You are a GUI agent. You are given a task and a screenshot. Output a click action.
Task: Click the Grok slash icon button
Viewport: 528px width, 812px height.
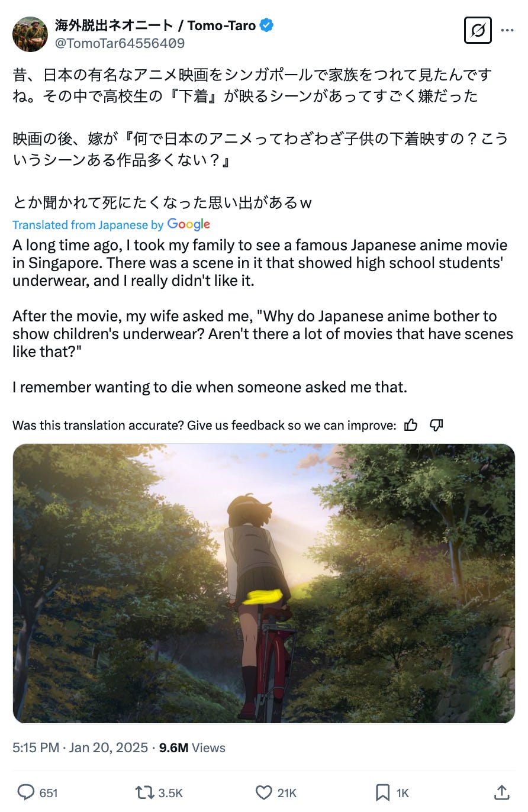pyautogui.click(x=477, y=30)
